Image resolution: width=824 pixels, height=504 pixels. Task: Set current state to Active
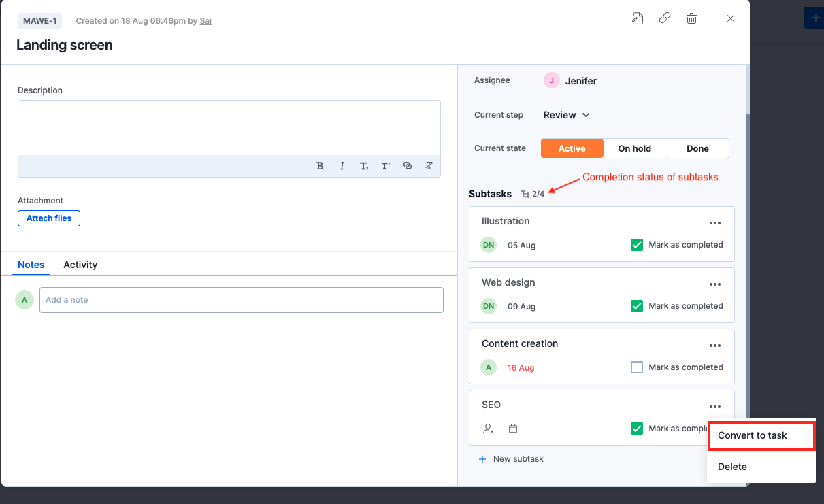(572, 148)
